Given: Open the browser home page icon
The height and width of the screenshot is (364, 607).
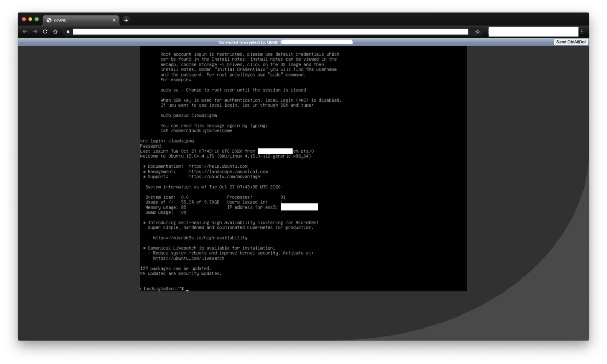Looking at the screenshot, I should pyautogui.click(x=55, y=31).
